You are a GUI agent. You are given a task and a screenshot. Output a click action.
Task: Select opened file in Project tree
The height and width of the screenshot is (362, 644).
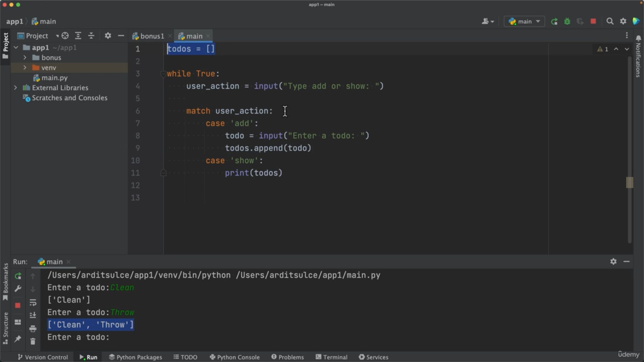pyautogui.click(x=65, y=36)
